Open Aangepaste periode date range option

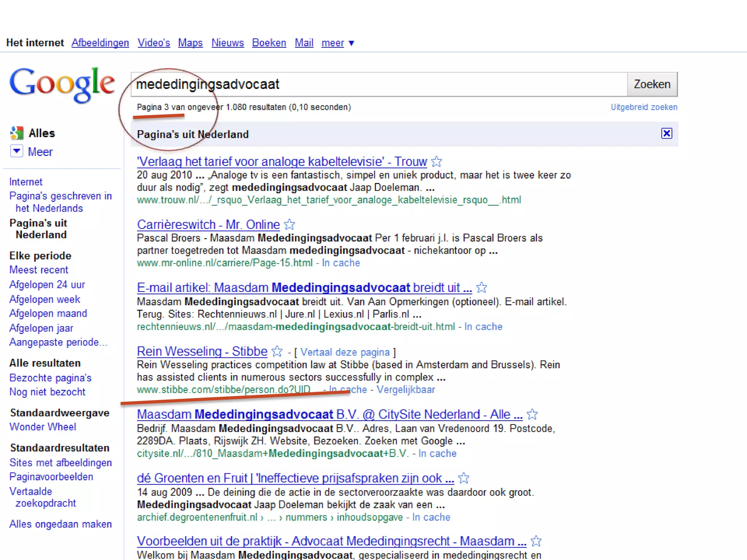point(58,342)
